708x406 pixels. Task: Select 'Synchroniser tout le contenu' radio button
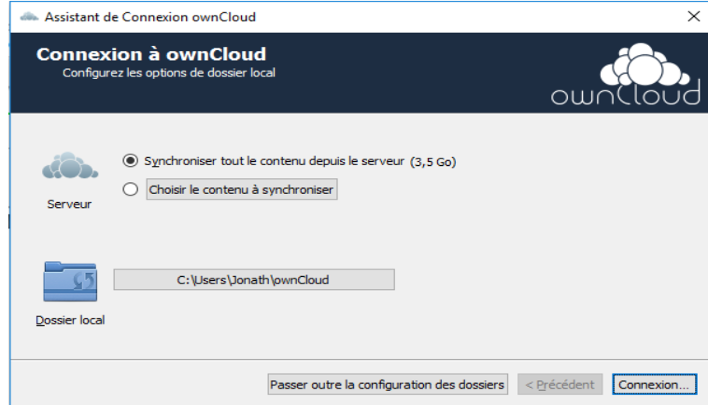tap(130, 161)
